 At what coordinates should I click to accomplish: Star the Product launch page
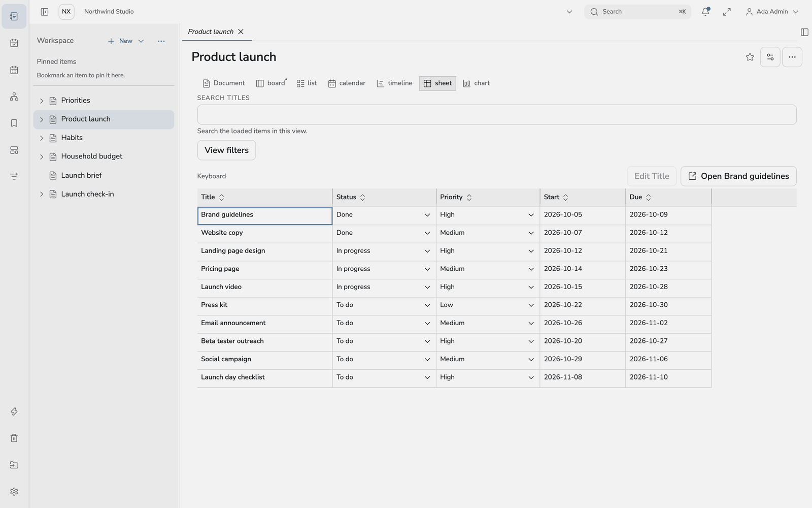click(x=750, y=57)
